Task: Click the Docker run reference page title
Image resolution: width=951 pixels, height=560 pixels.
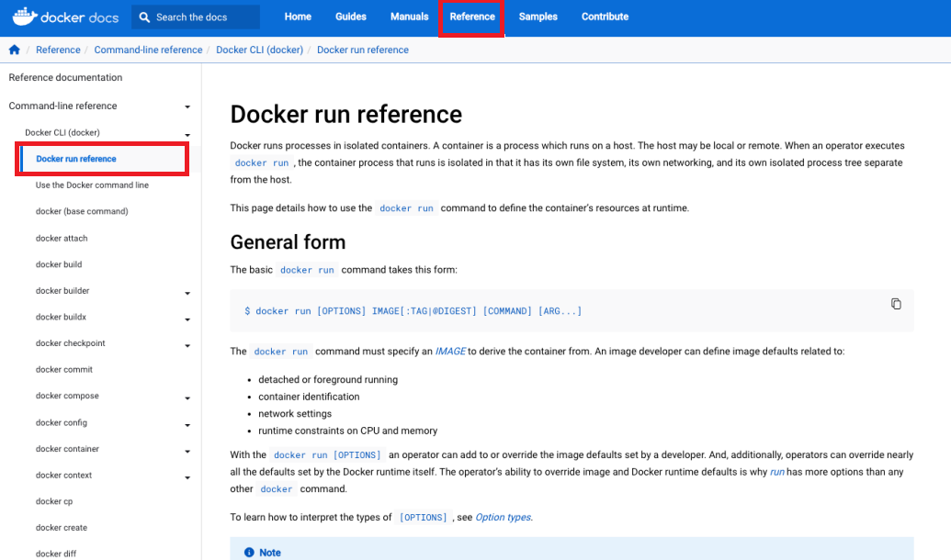Action: click(345, 115)
